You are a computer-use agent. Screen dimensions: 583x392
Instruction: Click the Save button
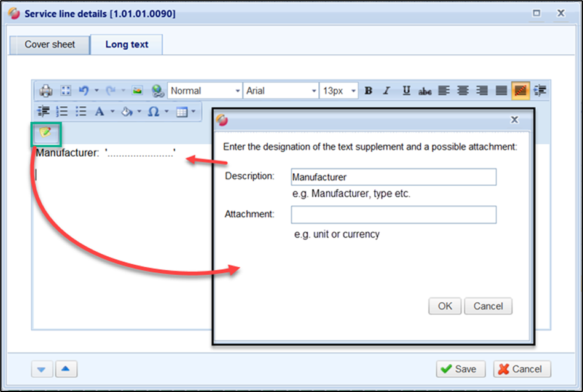461,369
